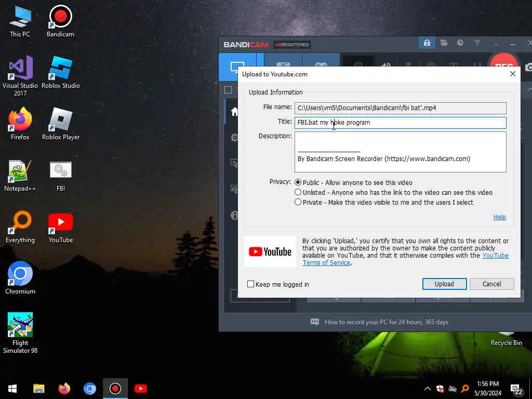Click the network status tray icon
This screenshot has height=399, width=532.
pyautogui.click(x=453, y=389)
